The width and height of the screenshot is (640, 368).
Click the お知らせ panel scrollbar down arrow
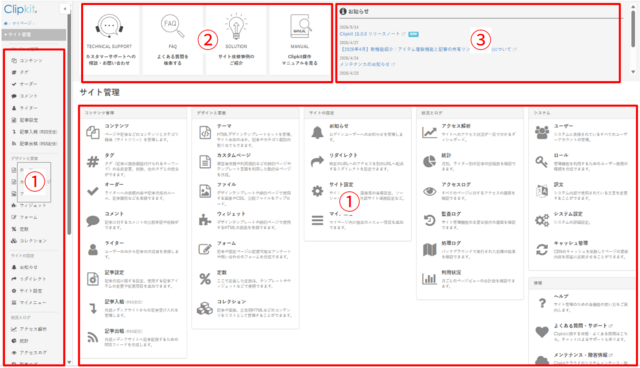[x=633, y=72]
